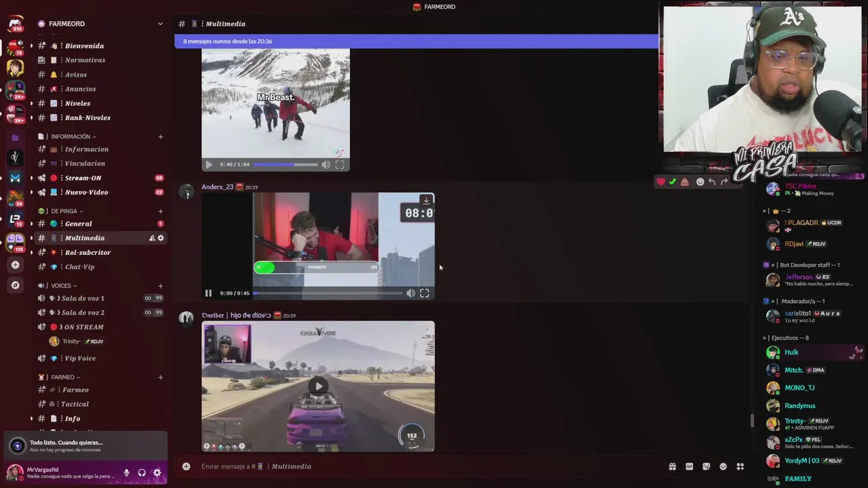
Task: Reply to message with arrow icon
Action: pyautogui.click(x=712, y=182)
